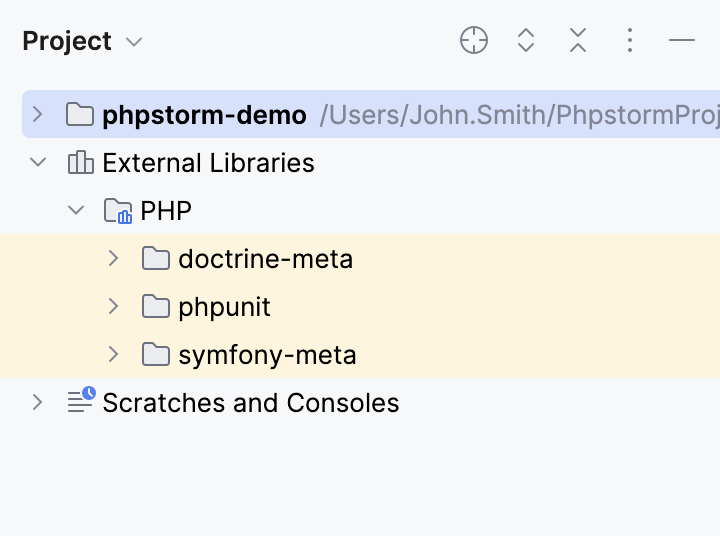Click the Scratches and Consoles icon

[80, 402]
